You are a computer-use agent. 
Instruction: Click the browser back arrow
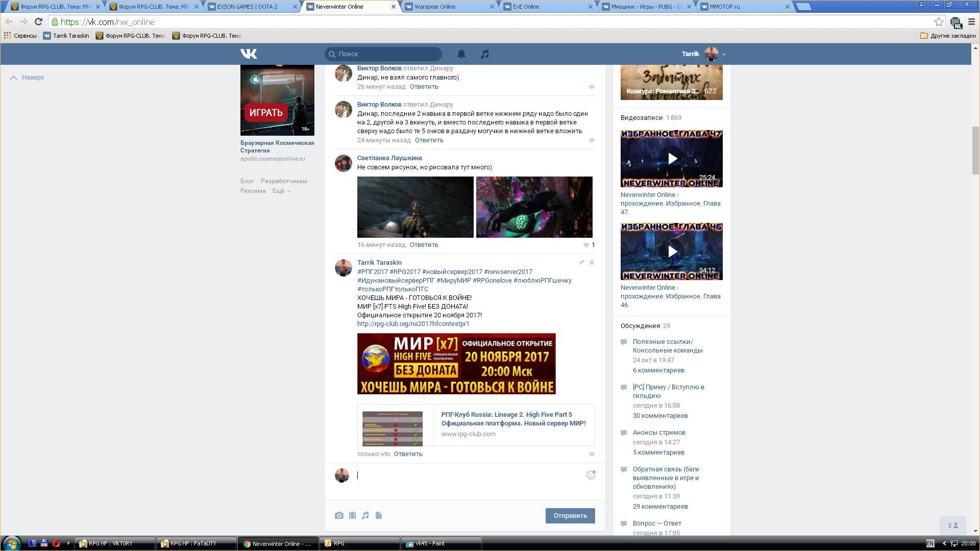pos(9,21)
